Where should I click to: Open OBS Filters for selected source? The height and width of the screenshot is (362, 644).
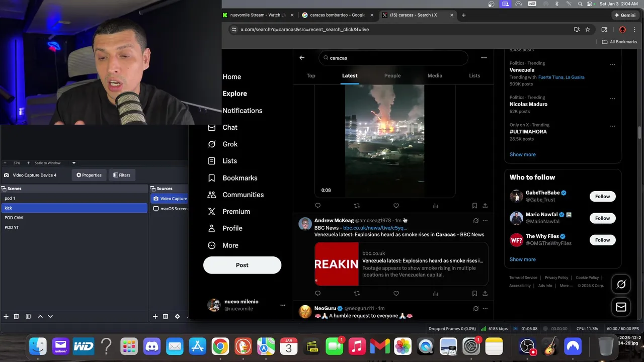point(122,175)
